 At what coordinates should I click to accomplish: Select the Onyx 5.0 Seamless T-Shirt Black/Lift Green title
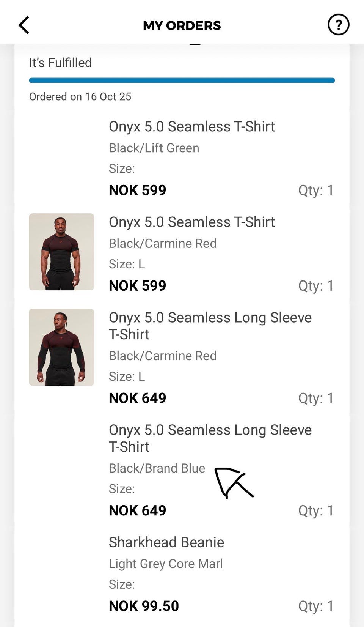192,127
